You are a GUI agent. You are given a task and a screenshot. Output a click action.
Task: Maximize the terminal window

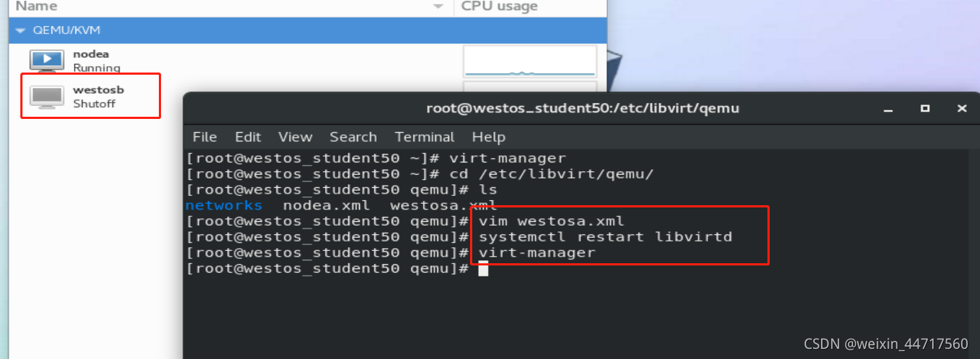click(925, 109)
